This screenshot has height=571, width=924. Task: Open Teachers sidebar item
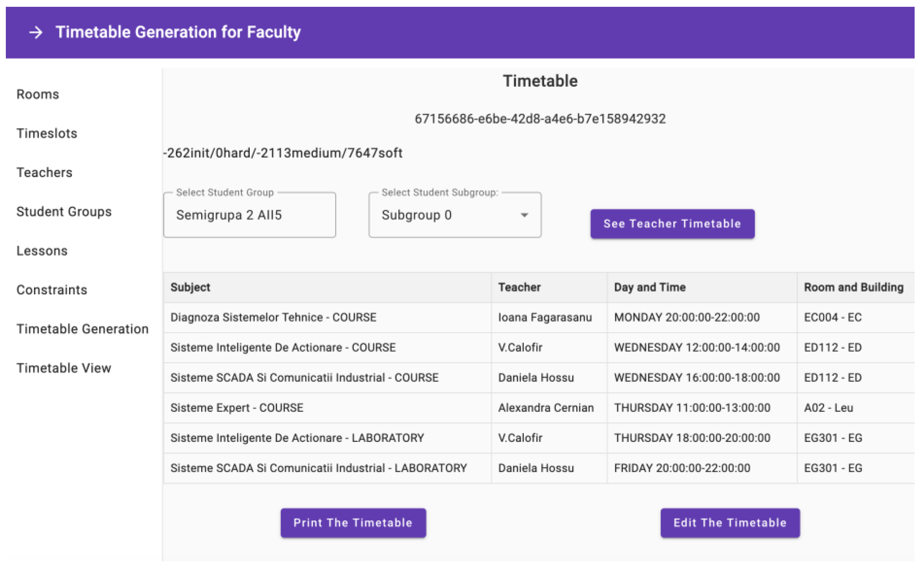pyautogui.click(x=45, y=173)
